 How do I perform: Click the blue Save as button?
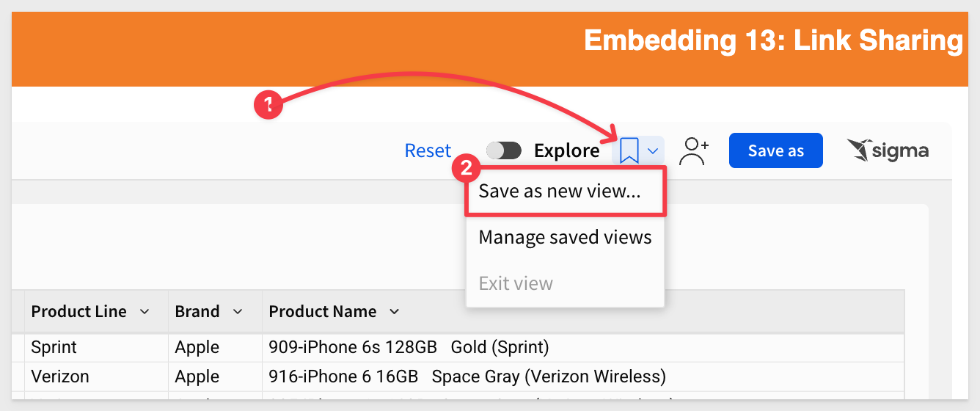coord(776,150)
